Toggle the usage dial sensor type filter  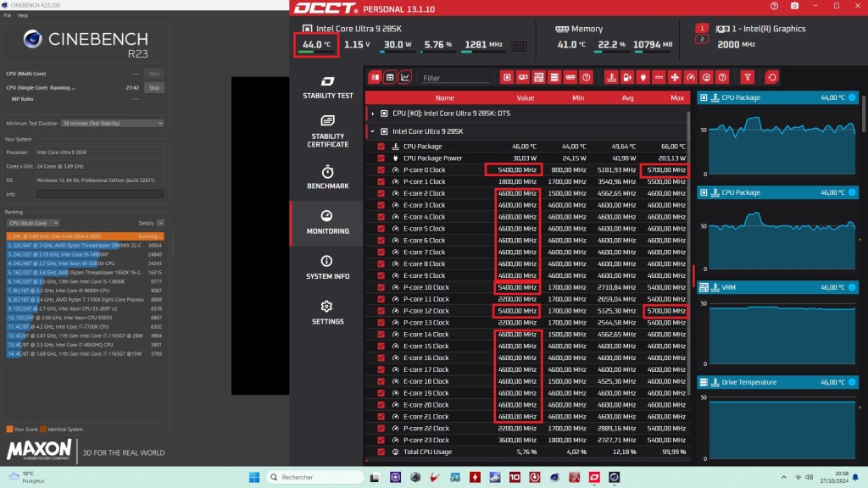(706, 77)
